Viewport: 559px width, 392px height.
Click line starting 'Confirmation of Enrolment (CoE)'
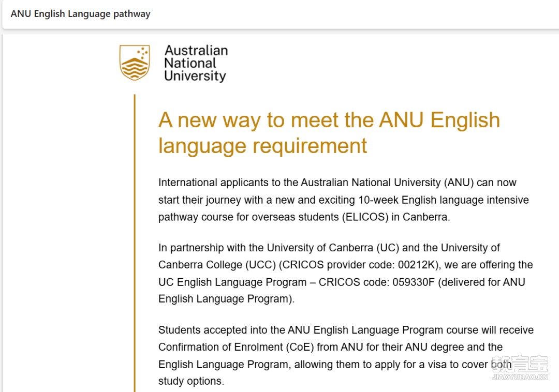point(330,347)
